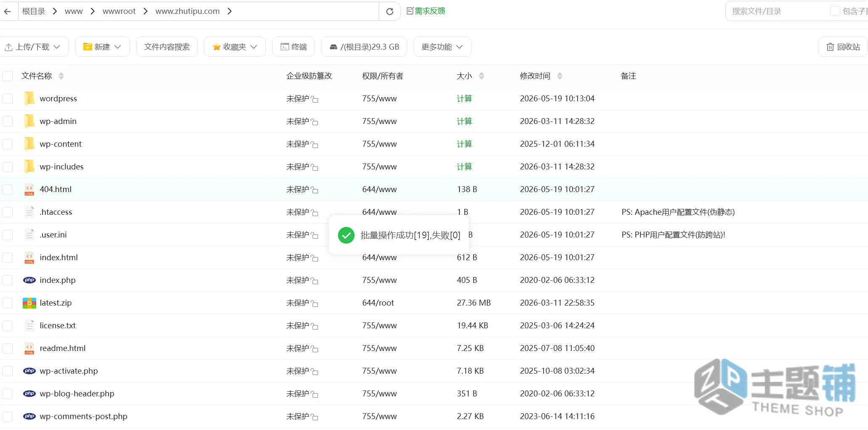Click the wp-comments-post.php PHP icon
The width and height of the screenshot is (868, 430).
point(29,416)
